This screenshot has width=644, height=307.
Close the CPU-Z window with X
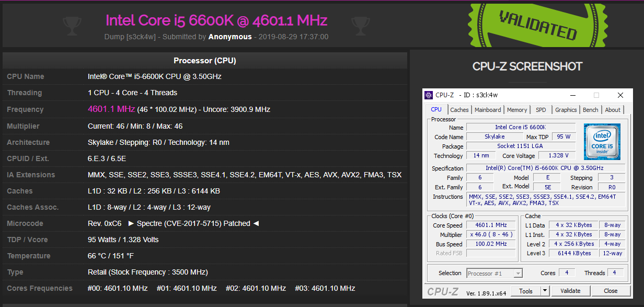[x=620, y=95]
